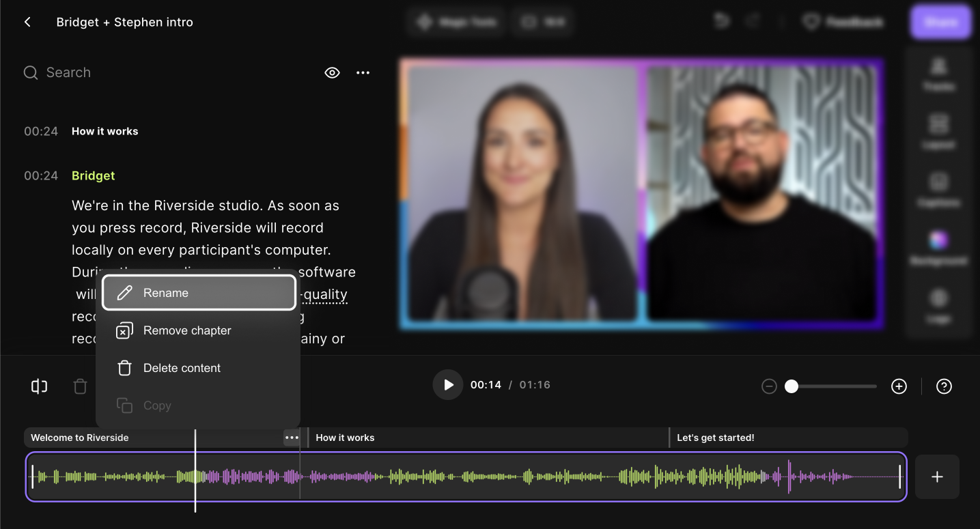Click transcript text We're in the Riverside studio
The width and height of the screenshot is (980, 529).
168,205
